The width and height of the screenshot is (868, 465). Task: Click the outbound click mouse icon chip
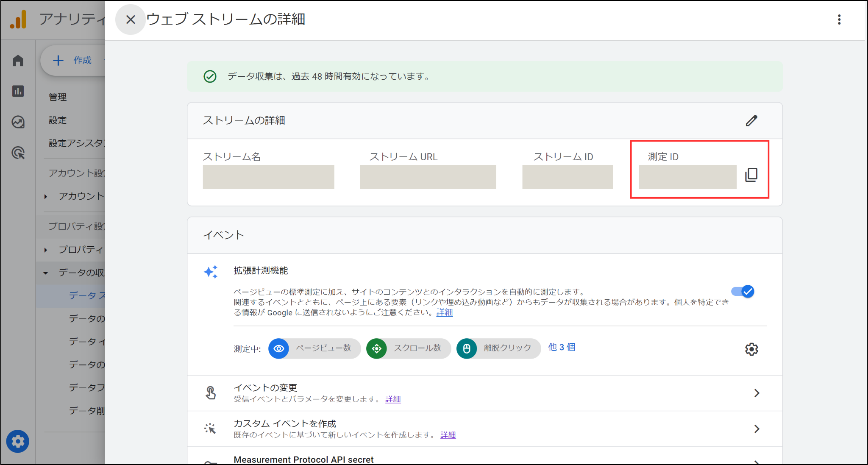click(467, 348)
